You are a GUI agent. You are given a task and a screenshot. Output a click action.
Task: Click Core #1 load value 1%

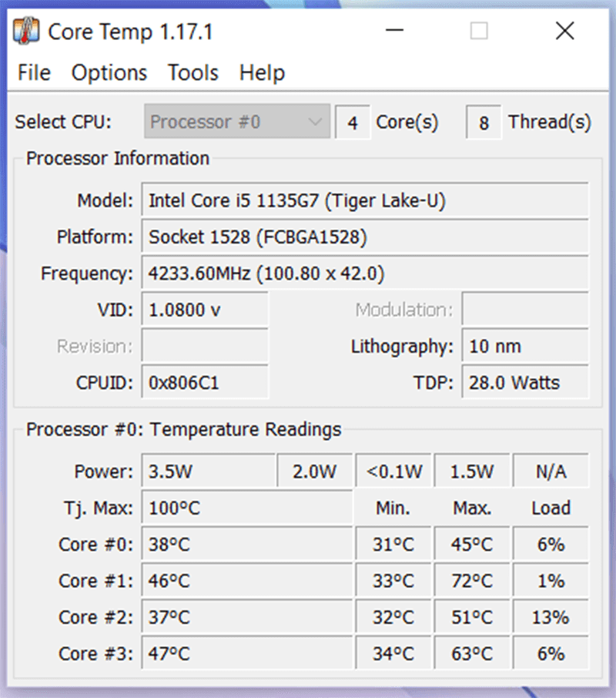(x=551, y=581)
